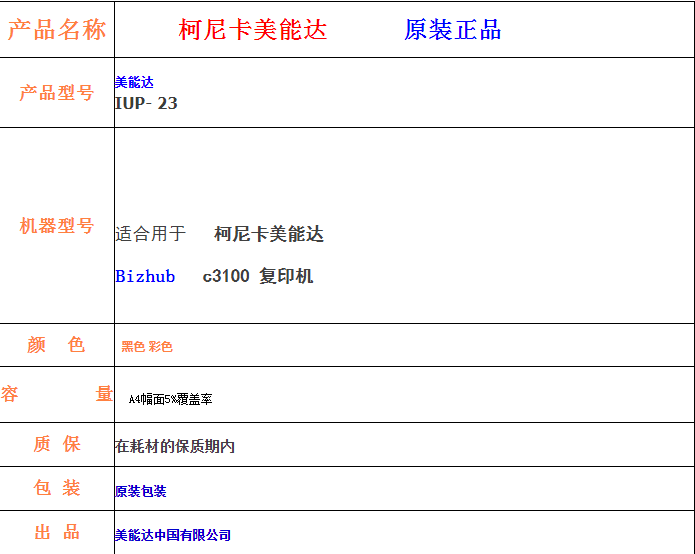Click the '出 品' label cell
This screenshot has height=554, width=695.
[57, 532]
